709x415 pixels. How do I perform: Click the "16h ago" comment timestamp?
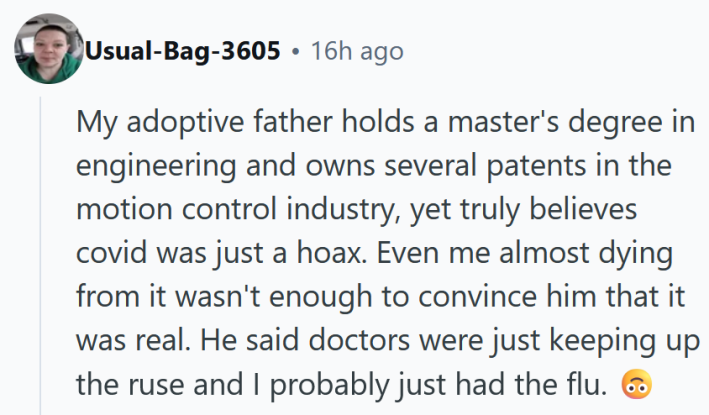[358, 51]
